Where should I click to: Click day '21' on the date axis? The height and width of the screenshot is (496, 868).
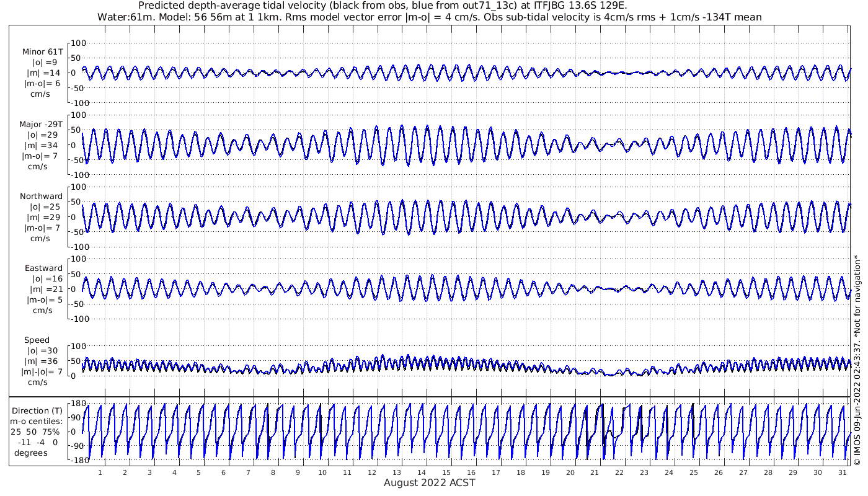click(594, 472)
